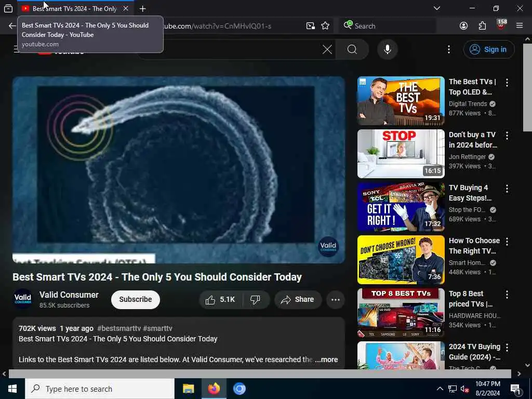Clear YouTube search with X icon
This screenshot has width=532, height=399.
point(327,49)
